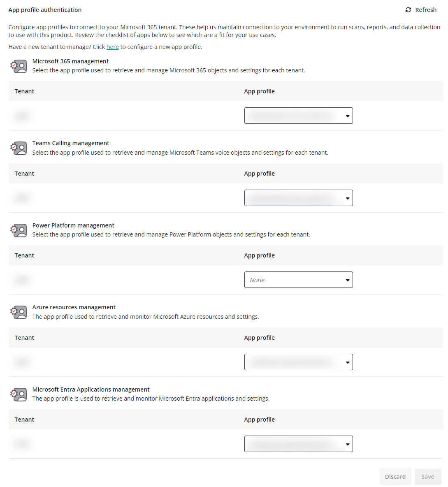Screen dimensions: 448x487
Task: Click the circular Refresh icon
Action: point(408,9)
